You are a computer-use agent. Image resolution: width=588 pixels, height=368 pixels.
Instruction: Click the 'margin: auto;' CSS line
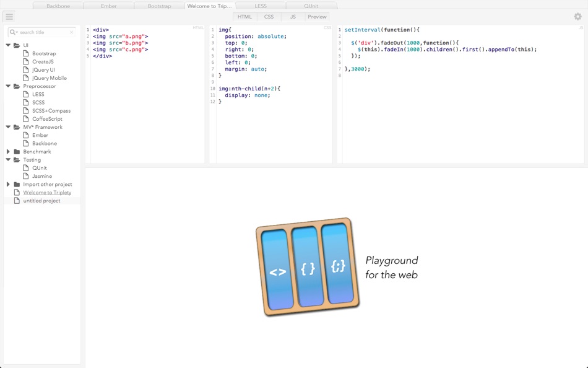246,69
